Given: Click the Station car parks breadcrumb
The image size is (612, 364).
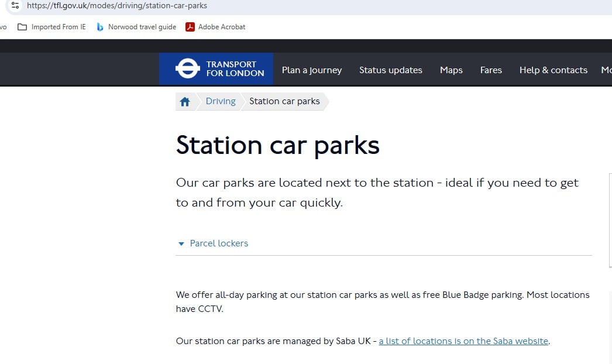Looking at the screenshot, I should (x=284, y=101).
